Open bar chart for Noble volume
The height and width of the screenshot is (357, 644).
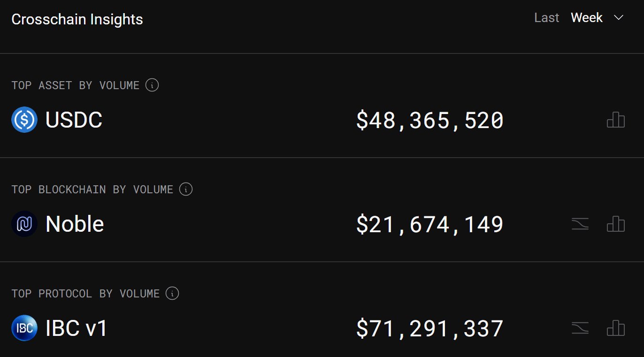(616, 224)
